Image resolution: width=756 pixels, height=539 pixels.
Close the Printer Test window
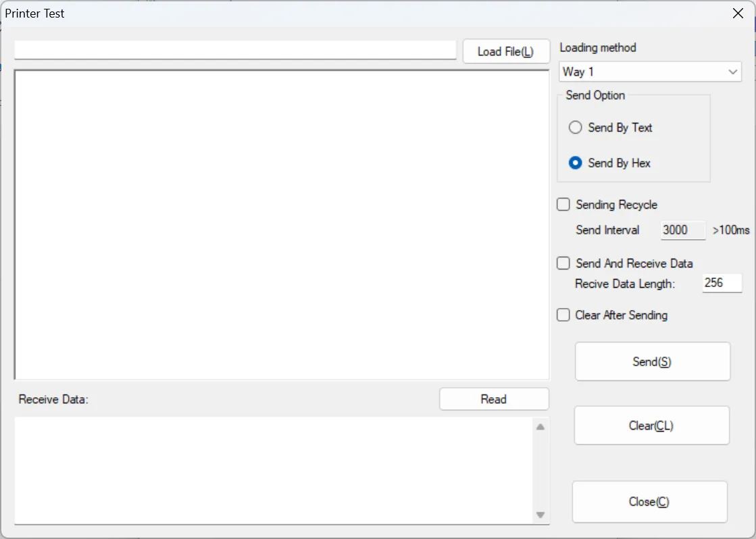pyautogui.click(x=738, y=14)
